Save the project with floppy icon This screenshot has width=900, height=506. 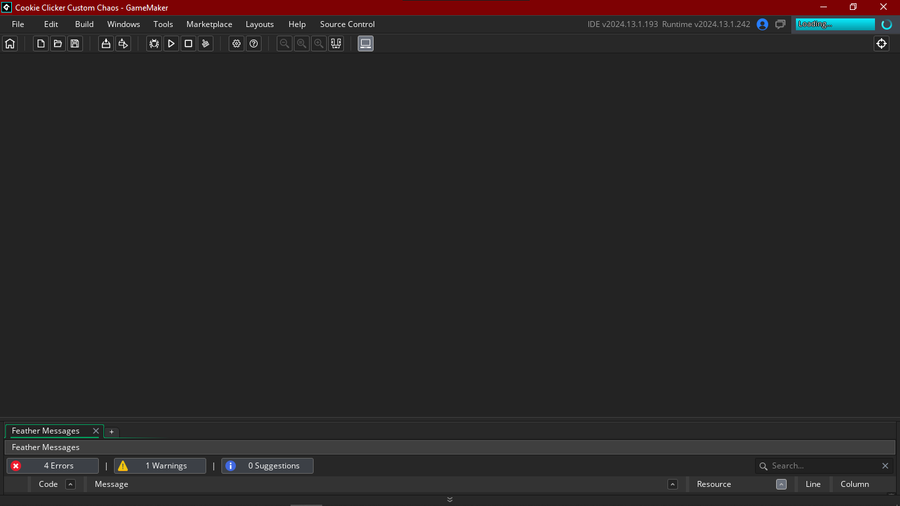point(75,44)
